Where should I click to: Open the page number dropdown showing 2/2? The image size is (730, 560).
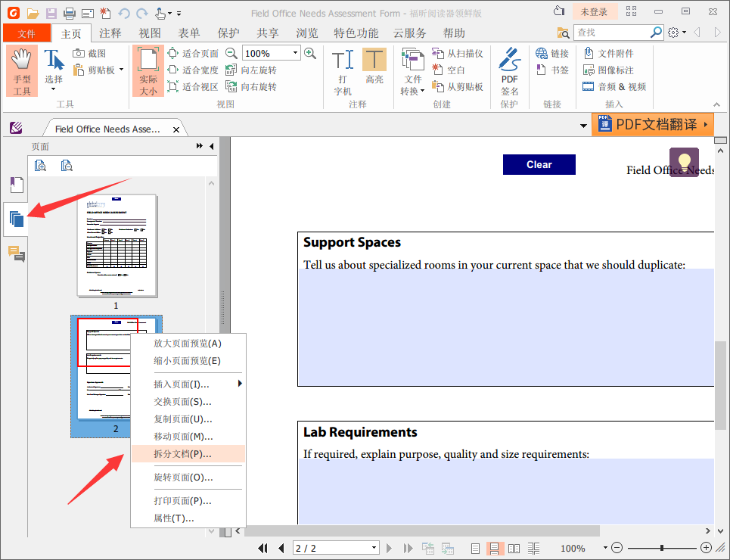[x=374, y=548]
